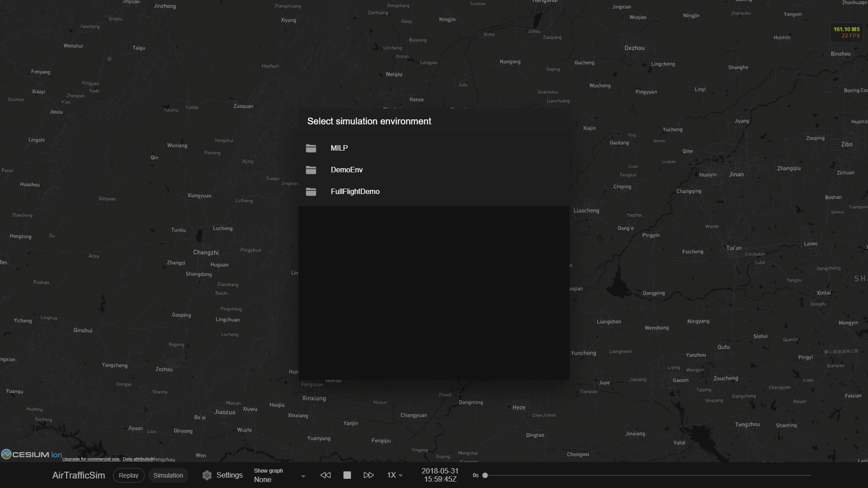
Task: Open the Show graph dropdown
Action: tap(280, 475)
